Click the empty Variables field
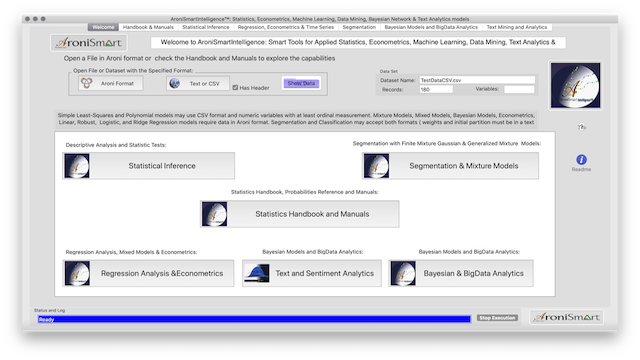Screen dimensions: 640x360 [519, 89]
